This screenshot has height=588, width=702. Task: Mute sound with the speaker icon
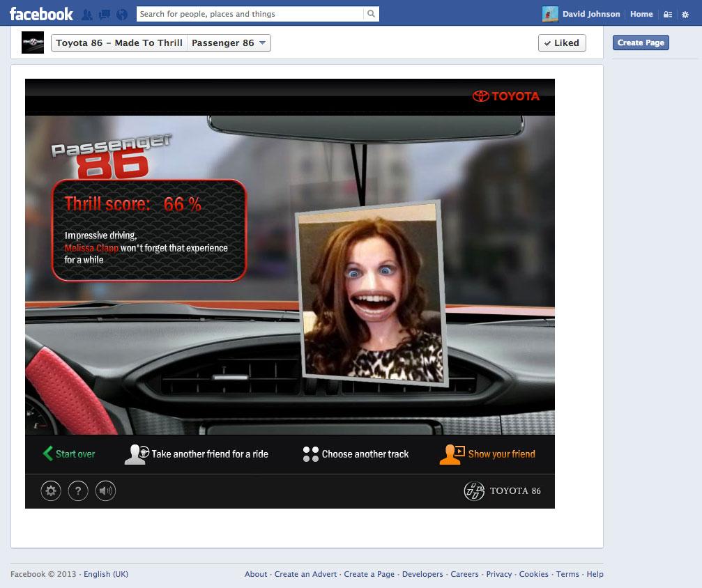106,491
